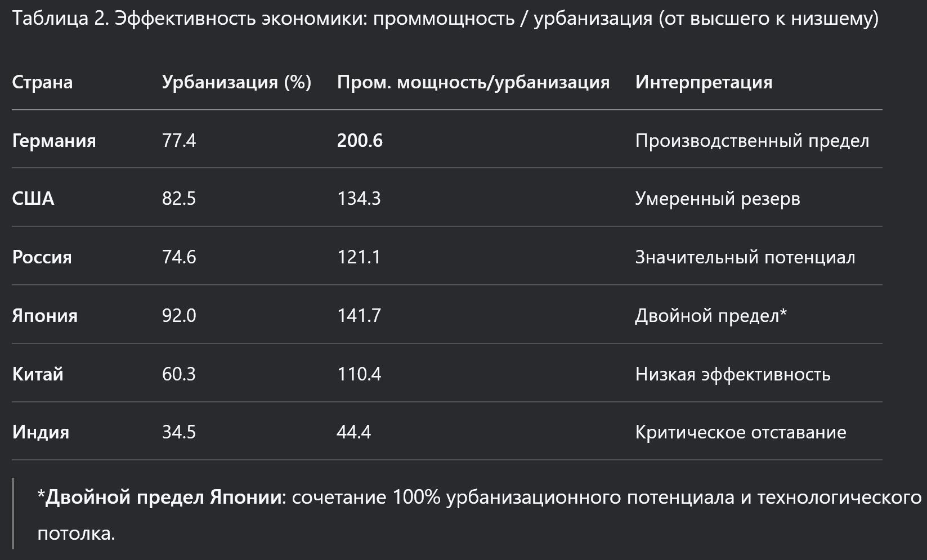Click 'Низкая эффективность' cell
927x560 pixels.
tap(733, 374)
